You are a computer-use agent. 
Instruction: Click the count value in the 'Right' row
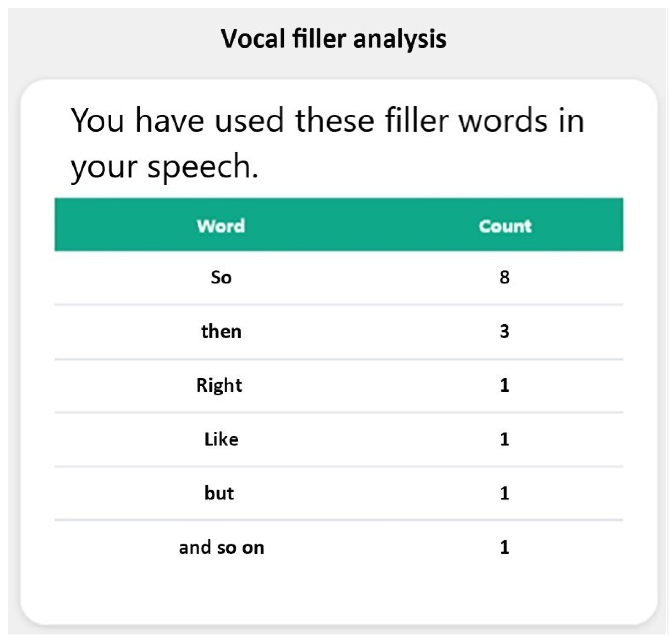point(504,385)
